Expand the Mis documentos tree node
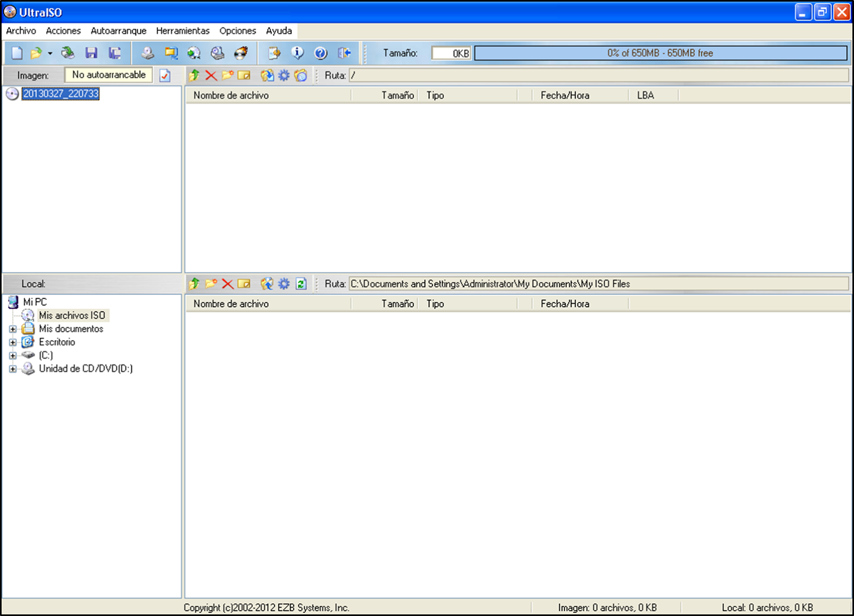Viewport: 854px width, 616px height. point(13,329)
